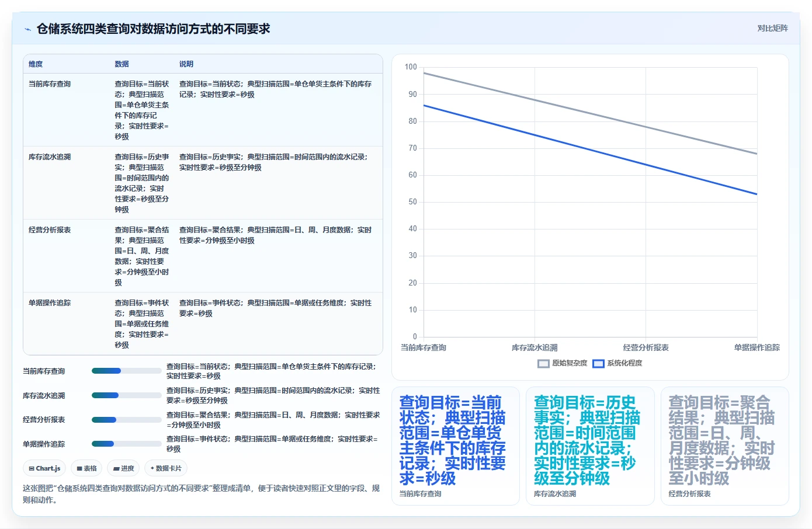Click the gray 原始复杂度 line in the chart
This screenshot has height=529, width=812.
tap(590, 113)
